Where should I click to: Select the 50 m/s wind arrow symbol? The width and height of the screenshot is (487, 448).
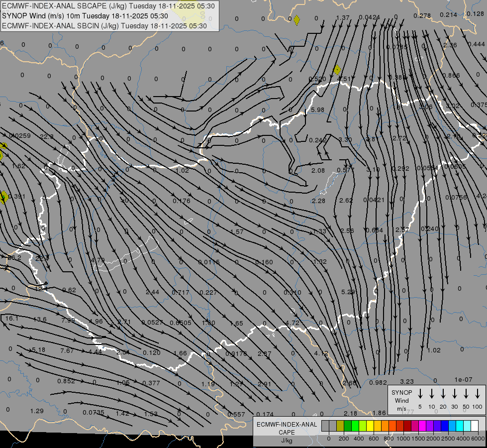coord(466,394)
